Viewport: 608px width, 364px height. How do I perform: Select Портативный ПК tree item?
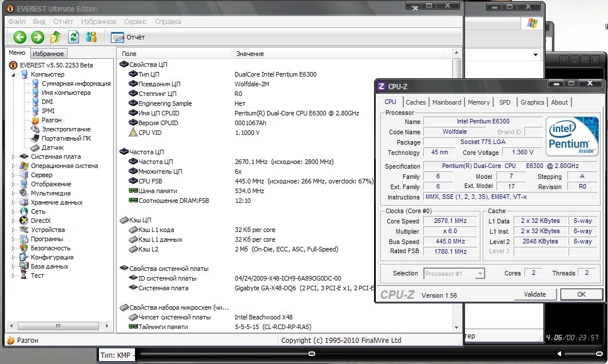click(x=66, y=138)
